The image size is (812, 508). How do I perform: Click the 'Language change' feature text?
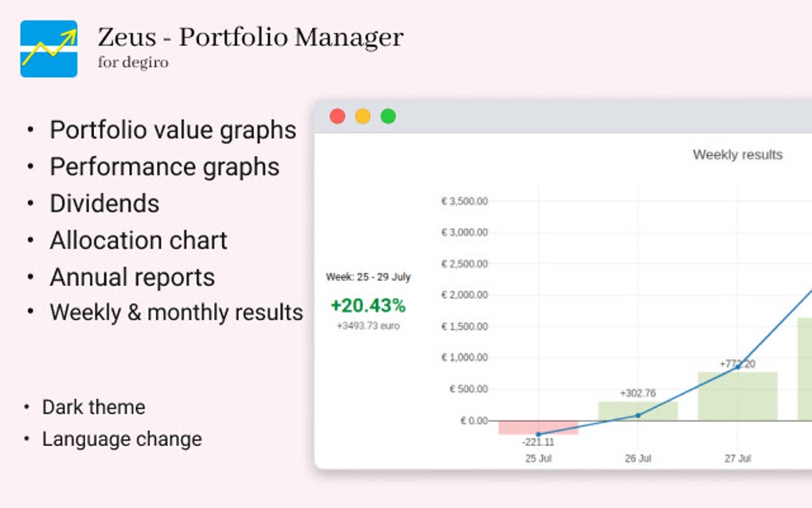[x=122, y=439]
